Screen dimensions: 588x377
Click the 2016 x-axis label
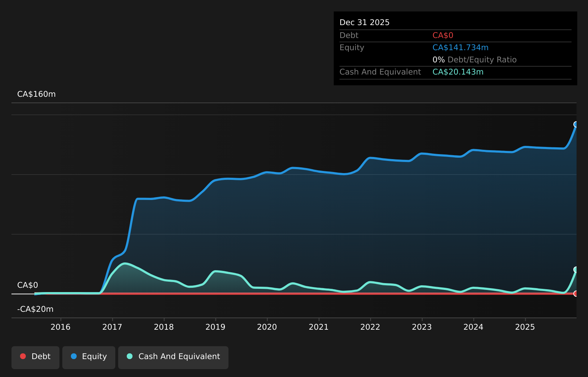61,327
